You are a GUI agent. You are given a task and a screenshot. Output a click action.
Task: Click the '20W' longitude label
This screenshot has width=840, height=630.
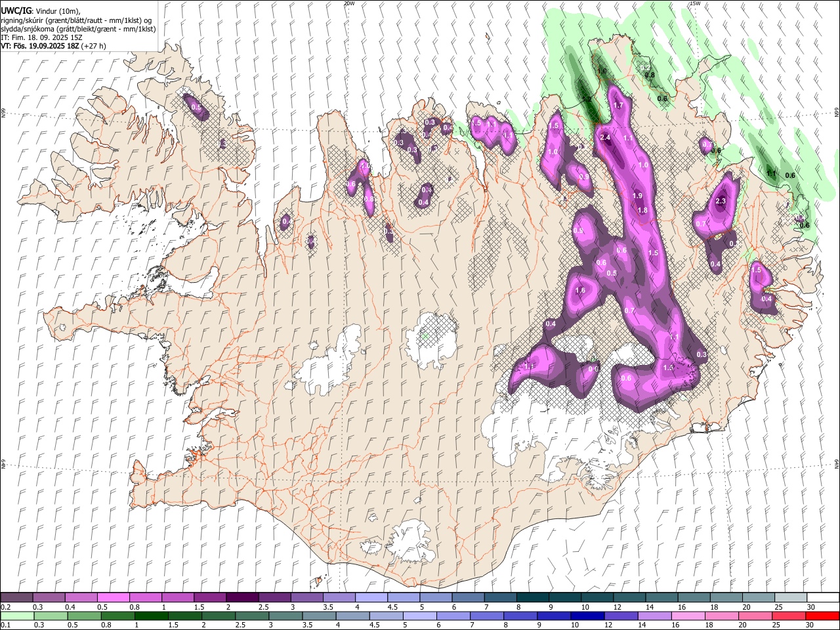[x=349, y=3]
